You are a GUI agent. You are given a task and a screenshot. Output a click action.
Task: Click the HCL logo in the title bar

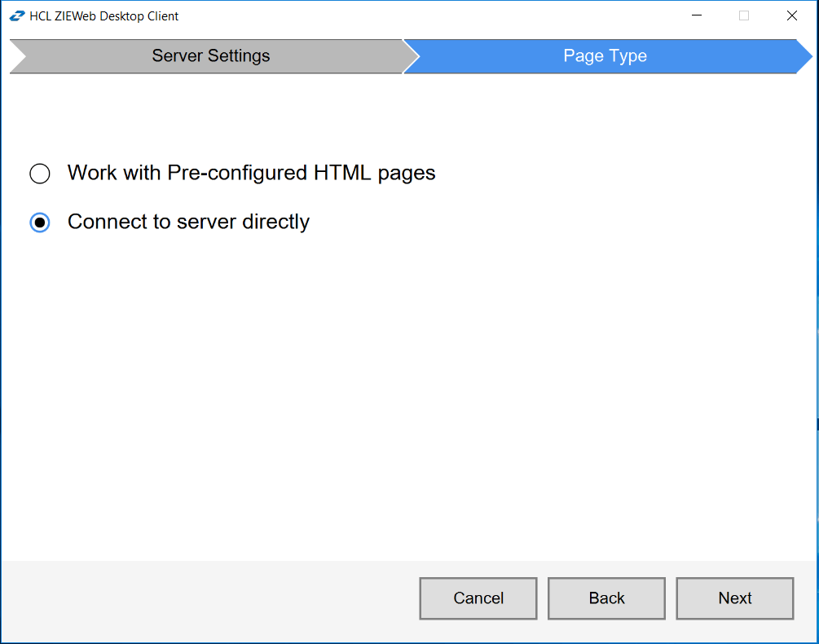pyautogui.click(x=16, y=15)
